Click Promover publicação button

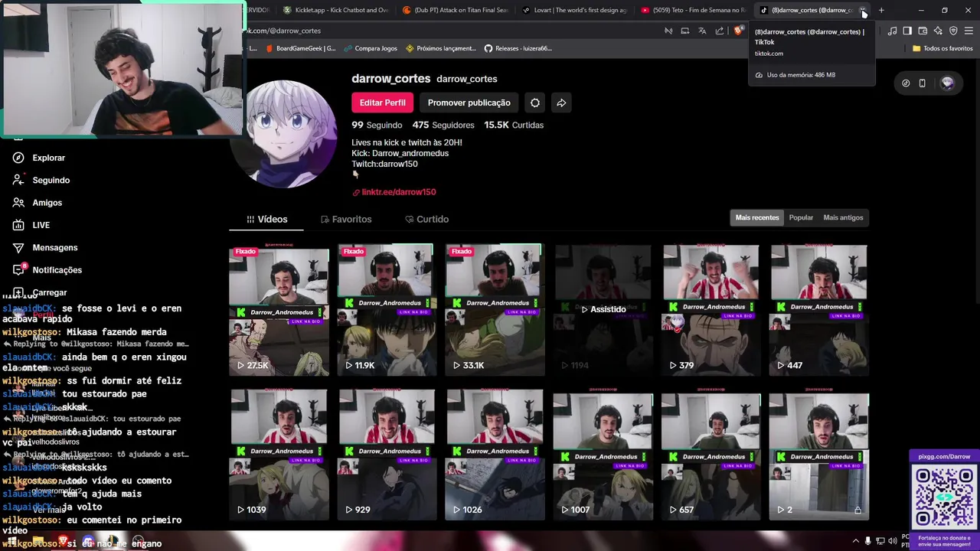[x=469, y=103]
